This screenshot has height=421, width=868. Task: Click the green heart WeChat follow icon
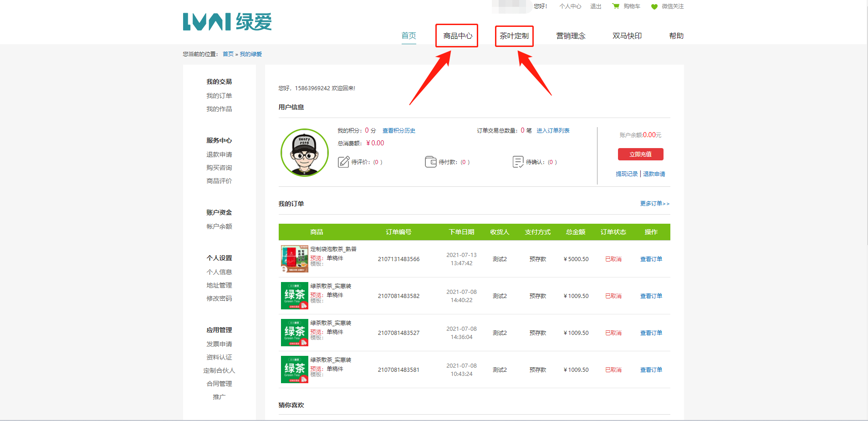pos(654,7)
